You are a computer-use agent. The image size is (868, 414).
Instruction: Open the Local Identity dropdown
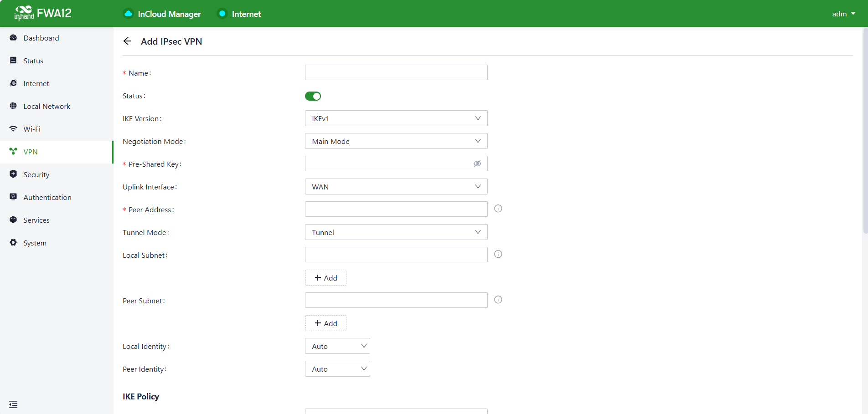pos(337,346)
